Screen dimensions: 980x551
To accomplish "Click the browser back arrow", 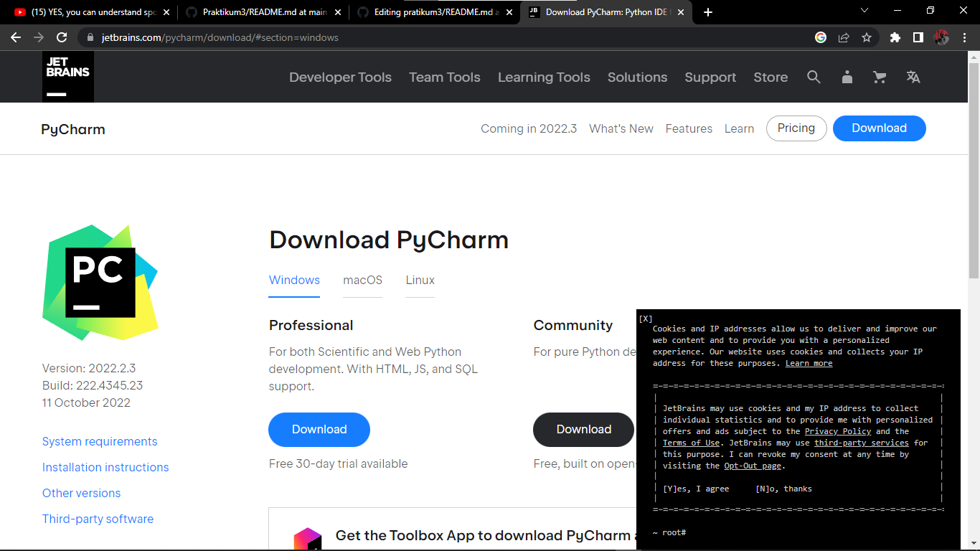I will (x=16, y=37).
